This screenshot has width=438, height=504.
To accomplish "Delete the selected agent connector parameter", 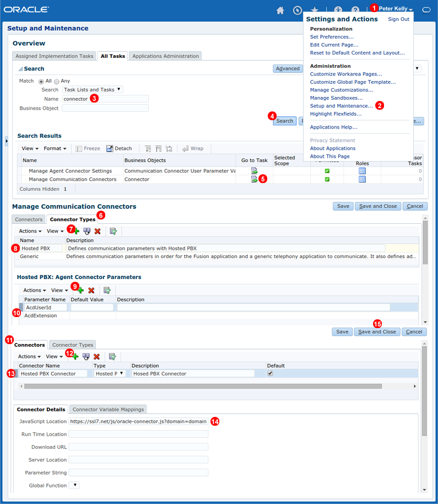I will pos(91,290).
